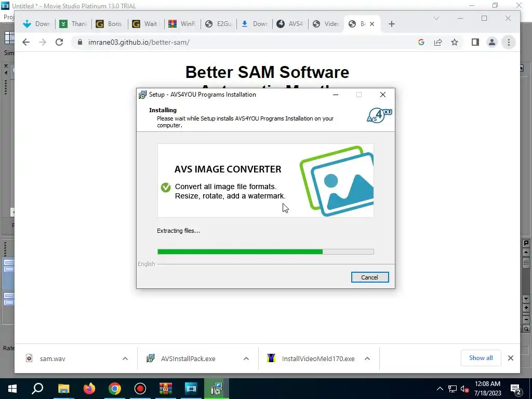This screenshot has width=532, height=399.
Task: Switch to Movie Studio Platinum in taskbar
Action: coord(191,389)
